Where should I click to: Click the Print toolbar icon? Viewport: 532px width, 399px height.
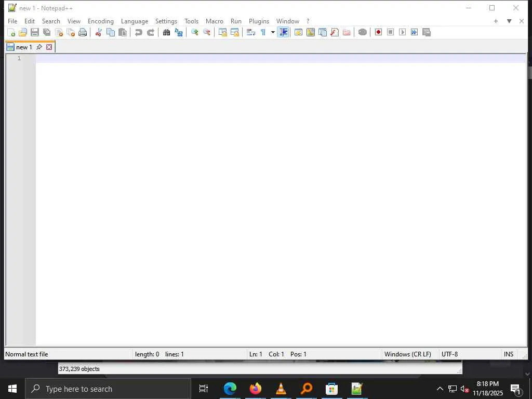(83, 32)
